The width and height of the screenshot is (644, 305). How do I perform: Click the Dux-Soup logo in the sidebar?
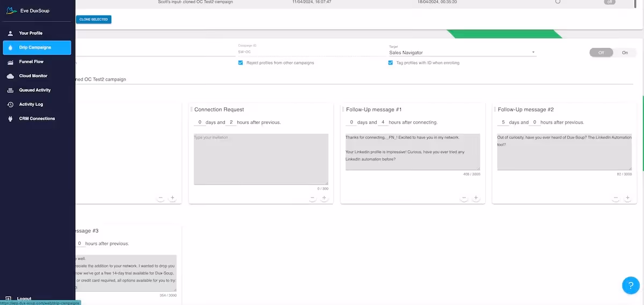click(x=11, y=11)
